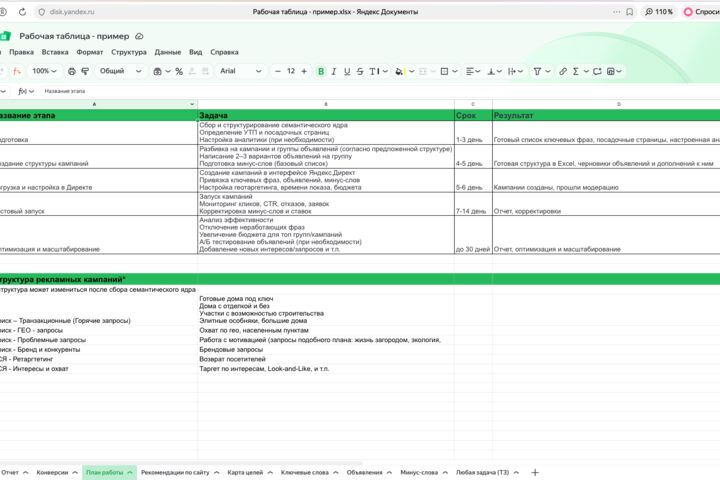Expand the text color arrow

tap(385, 71)
